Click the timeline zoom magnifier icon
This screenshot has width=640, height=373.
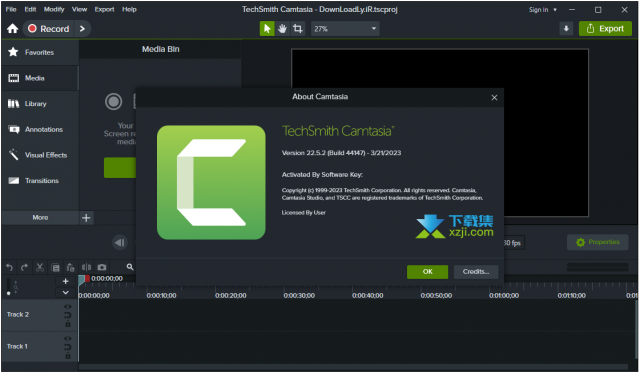pos(130,267)
